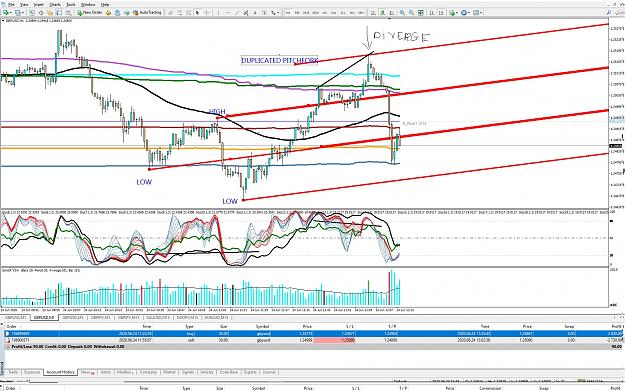Screen dimensions: 625x391
Task: Launch MetaEditor from the toolbar
Action: [108, 13]
